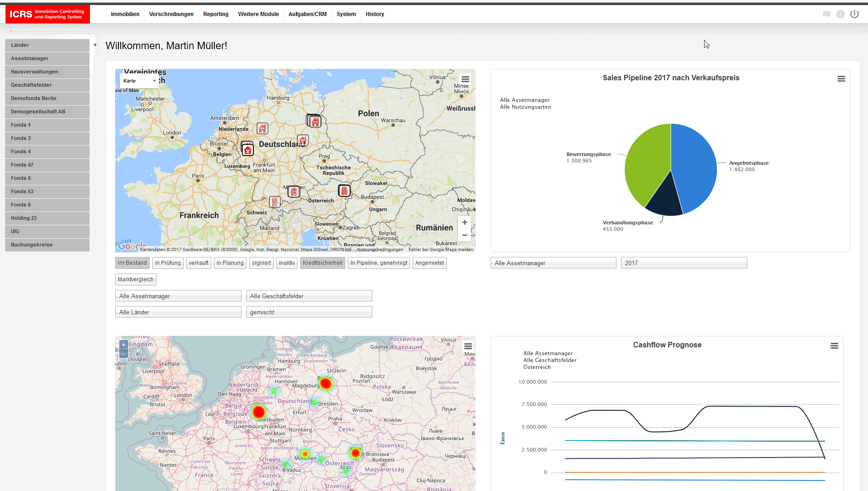Toggle the 'verkauft' status filter
The height and width of the screenshot is (491, 868).
198,263
